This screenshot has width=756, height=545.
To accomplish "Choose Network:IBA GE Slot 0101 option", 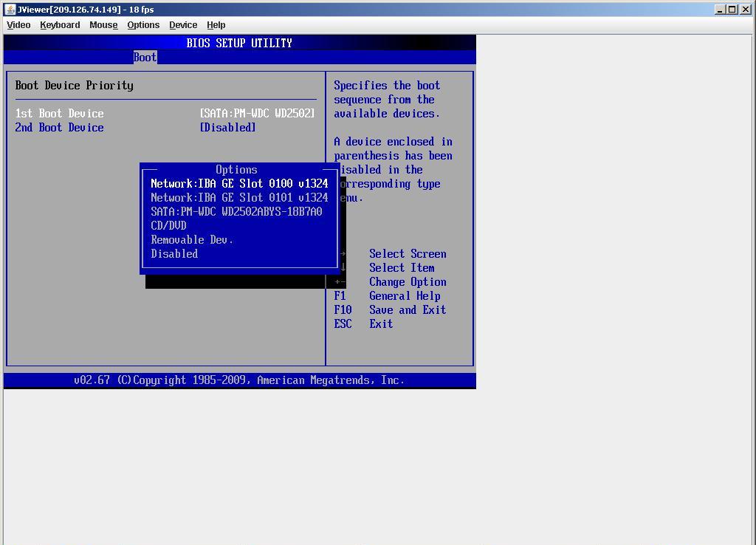I will click(239, 197).
